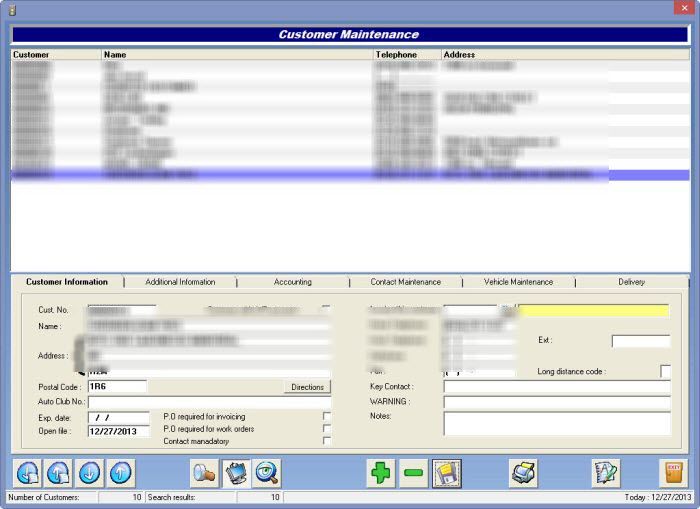Toggle P.O required for invoicing checkbox

[327, 417]
